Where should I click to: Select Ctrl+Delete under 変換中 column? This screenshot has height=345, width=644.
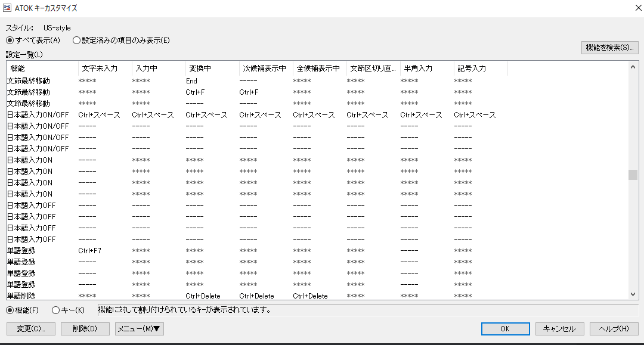click(203, 296)
